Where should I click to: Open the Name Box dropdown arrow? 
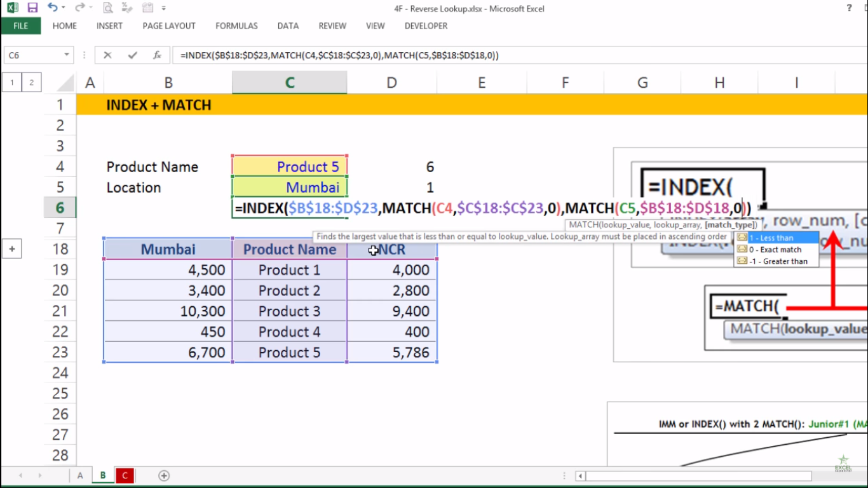pos(67,55)
